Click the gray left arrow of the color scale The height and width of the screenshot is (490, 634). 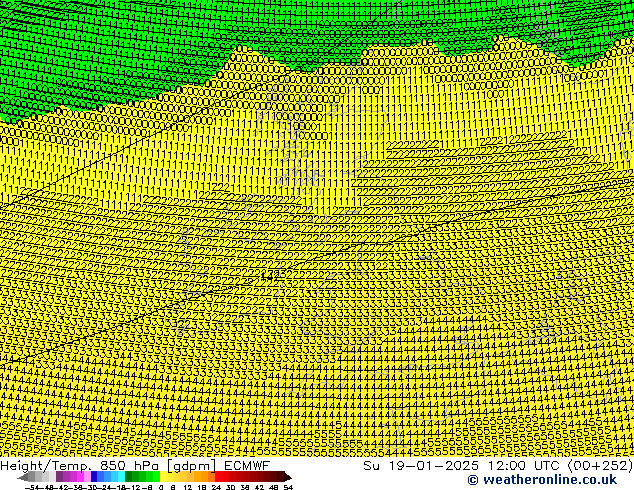[x=23, y=477]
